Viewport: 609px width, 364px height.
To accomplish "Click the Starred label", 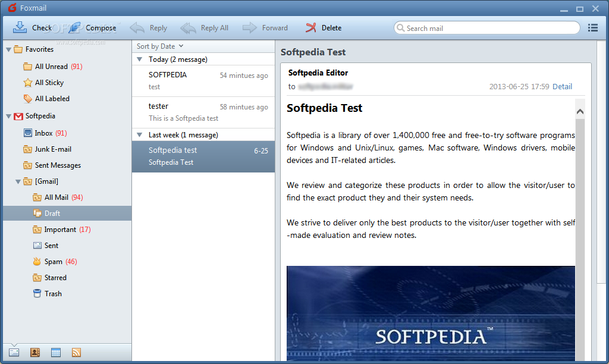I will click(x=55, y=278).
